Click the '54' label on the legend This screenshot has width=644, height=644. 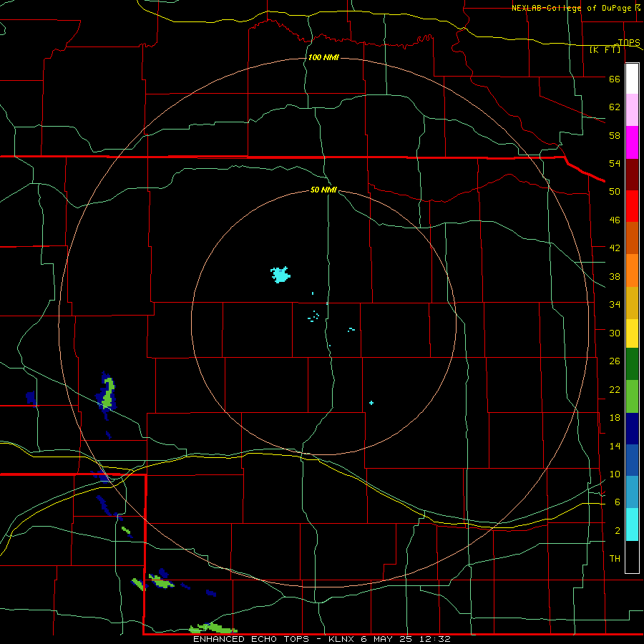point(615,163)
